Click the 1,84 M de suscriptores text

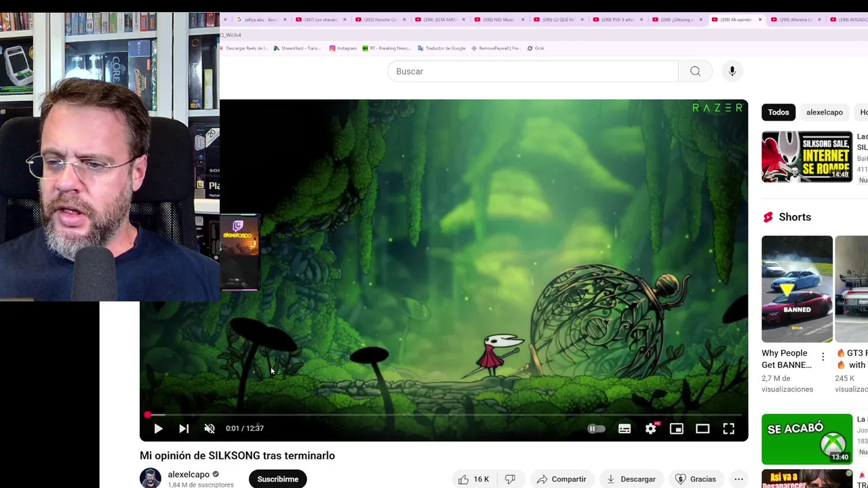click(201, 485)
